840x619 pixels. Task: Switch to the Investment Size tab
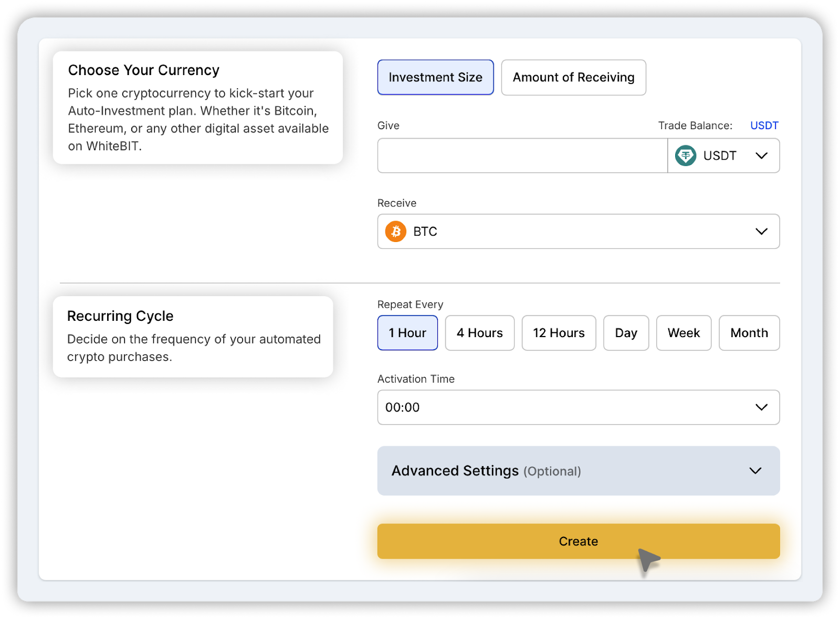point(435,78)
